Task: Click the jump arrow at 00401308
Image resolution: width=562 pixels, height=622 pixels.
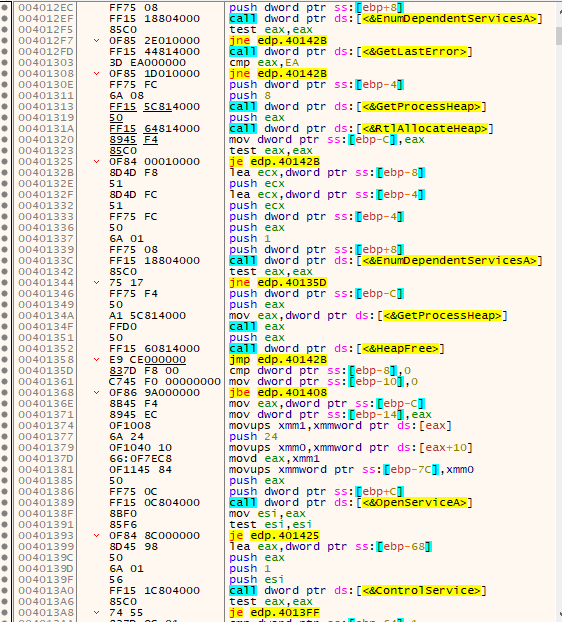Action: tap(96, 73)
